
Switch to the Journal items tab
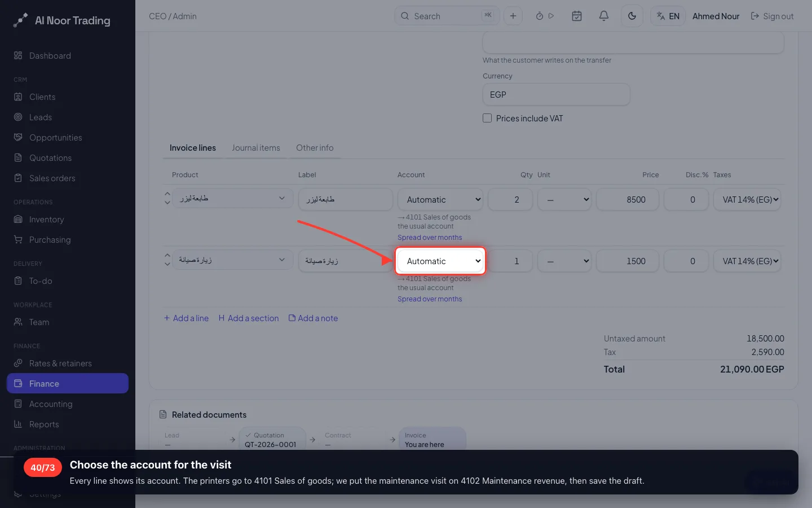pyautogui.click(x=256, y=148)
